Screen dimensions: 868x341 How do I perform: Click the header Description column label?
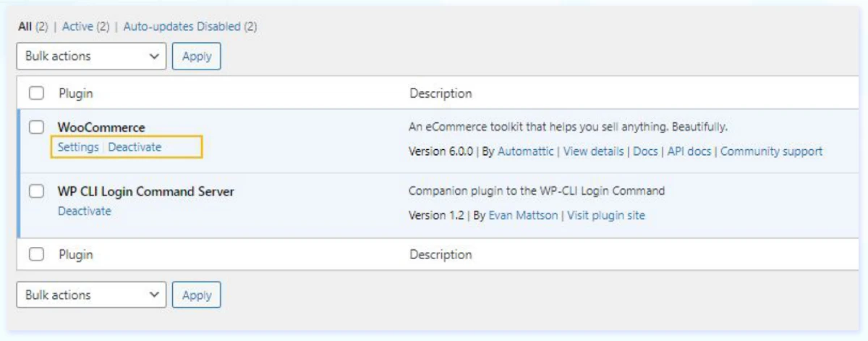441,93
